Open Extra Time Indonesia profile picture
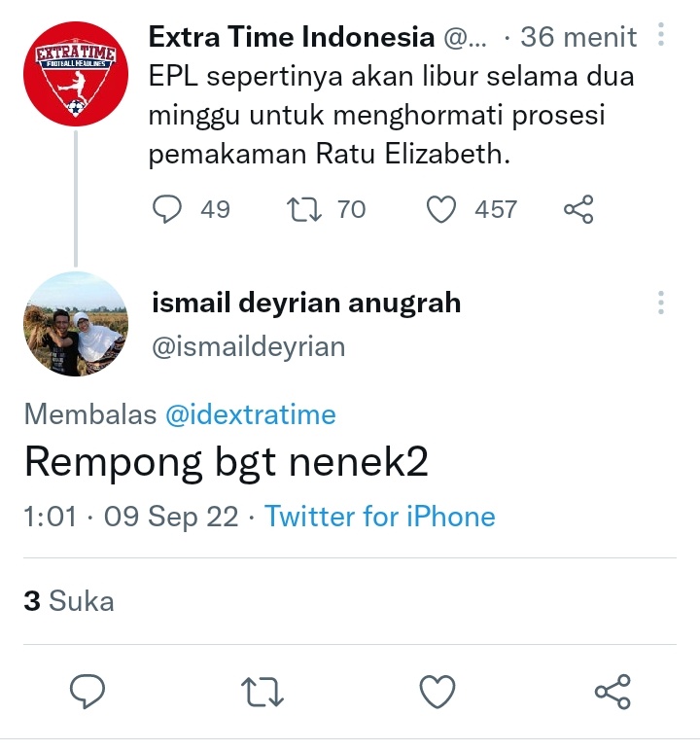The width and height of the screenshot is (700, 751). click(x=76, y=74)
